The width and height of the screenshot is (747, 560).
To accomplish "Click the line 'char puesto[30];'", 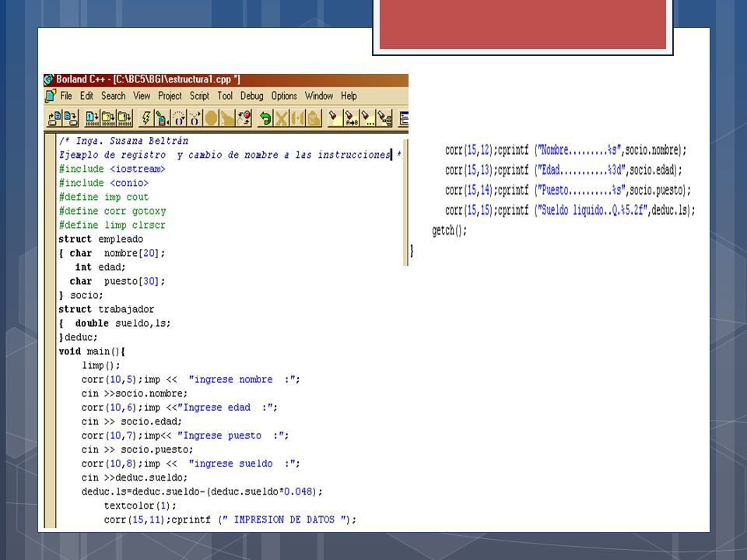I will [x=117, y=281].
